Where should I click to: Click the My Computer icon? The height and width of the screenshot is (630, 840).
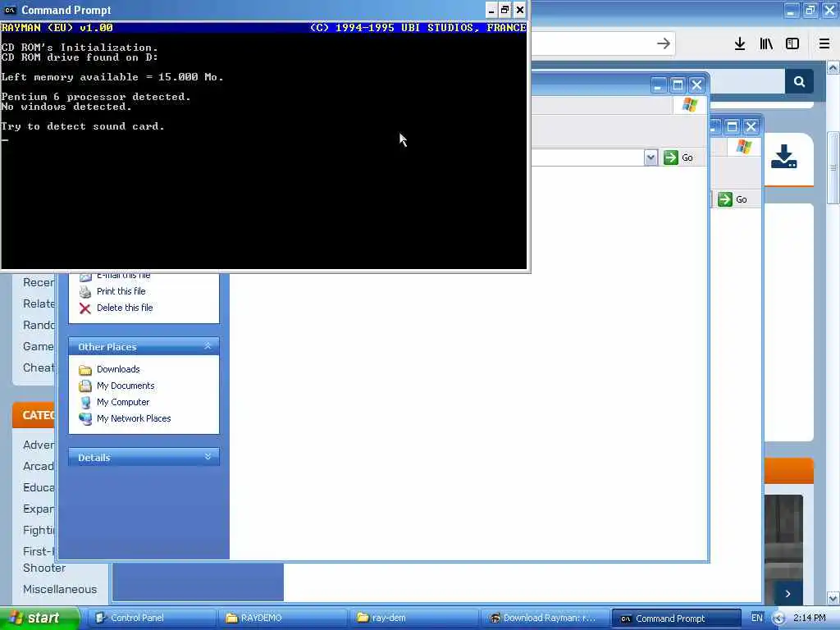(85, 402)
